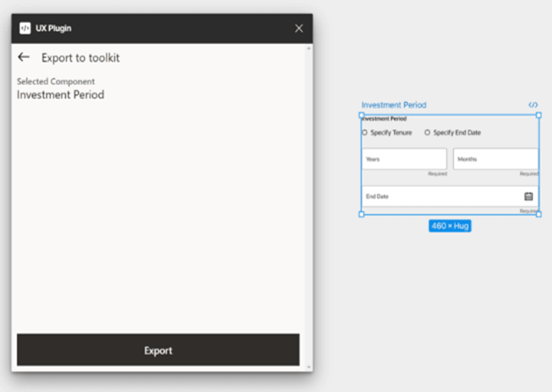The image size is (552, 392).
Task: Open the calendar icon in End Date
Action: click(x=528, y=196)
